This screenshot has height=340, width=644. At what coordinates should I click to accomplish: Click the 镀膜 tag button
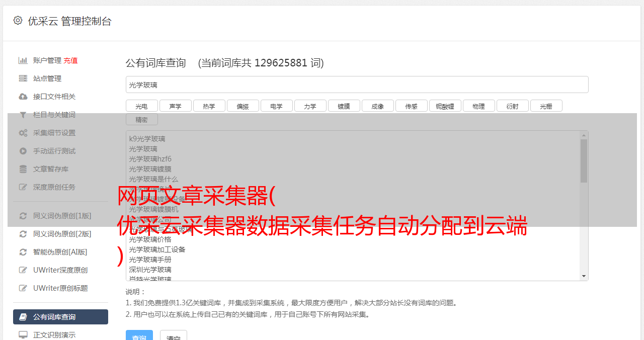coord(344,106)
